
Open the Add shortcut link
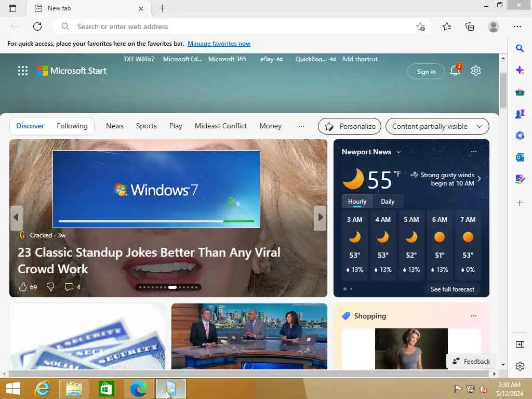click(360, 59)
